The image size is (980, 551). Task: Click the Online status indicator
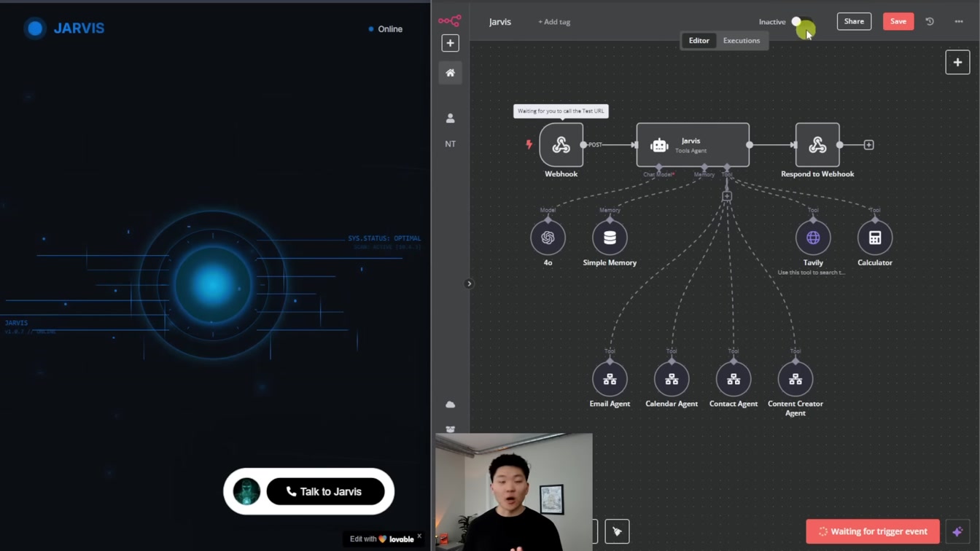point(385,29)
